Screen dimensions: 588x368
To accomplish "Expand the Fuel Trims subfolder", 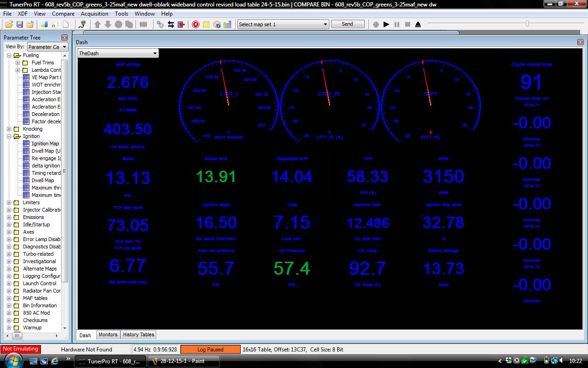I will [x=18, y=63].
